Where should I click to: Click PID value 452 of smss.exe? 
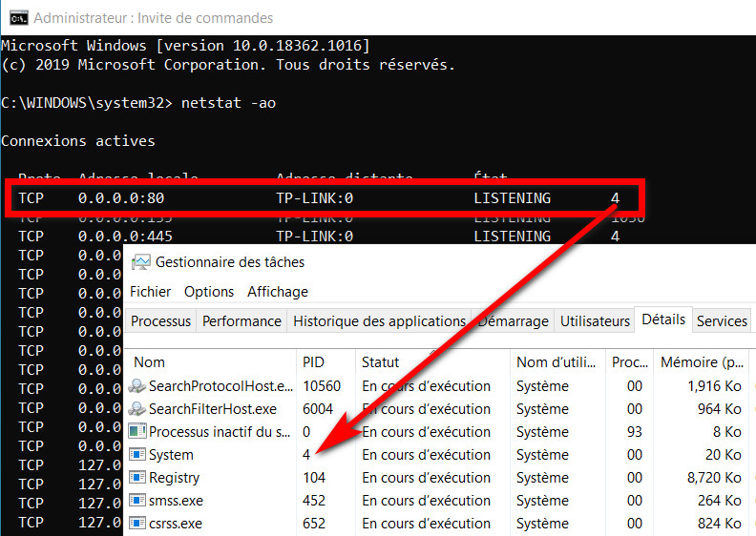[x=314, y=501]
